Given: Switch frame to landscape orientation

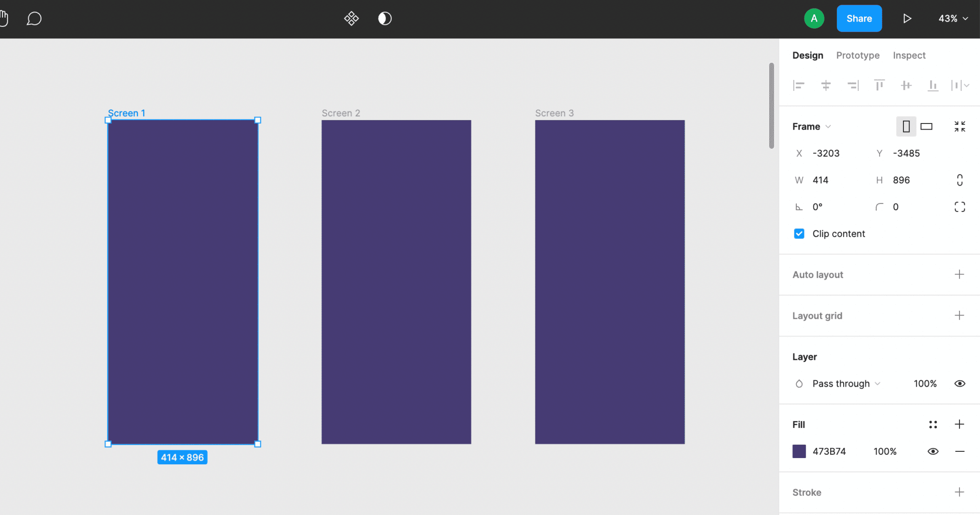Looking at the screenshot, I should point(927,126).
